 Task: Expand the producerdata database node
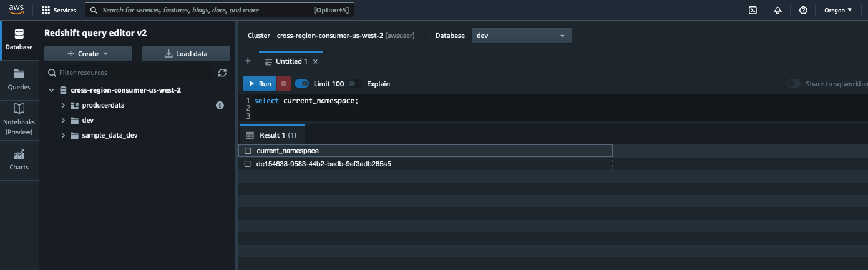coord(63,105)
